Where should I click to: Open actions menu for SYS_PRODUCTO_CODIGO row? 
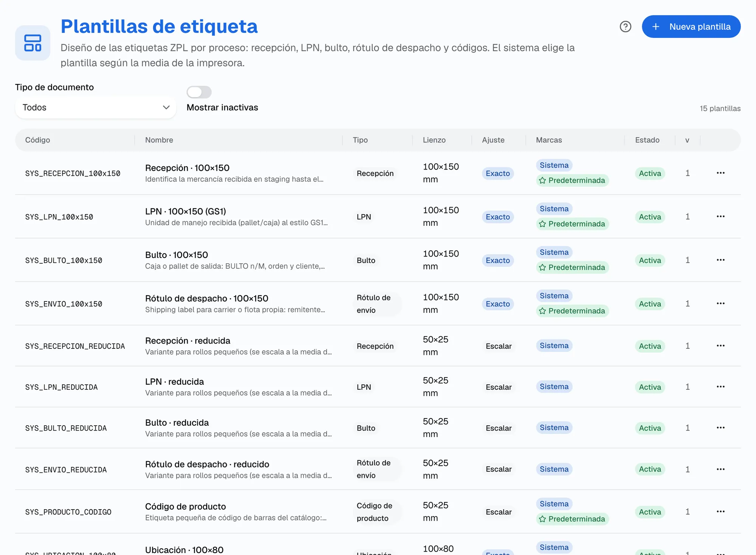pos(720,511)
